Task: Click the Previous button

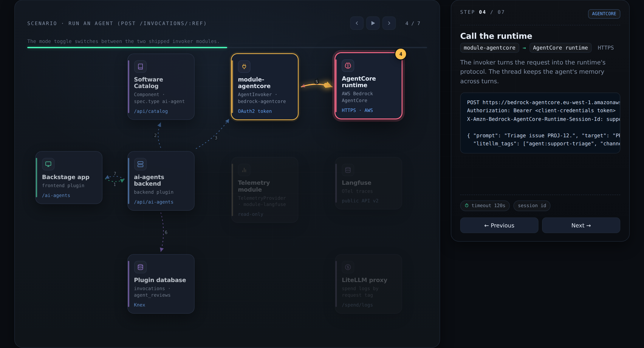Action: 499,225
